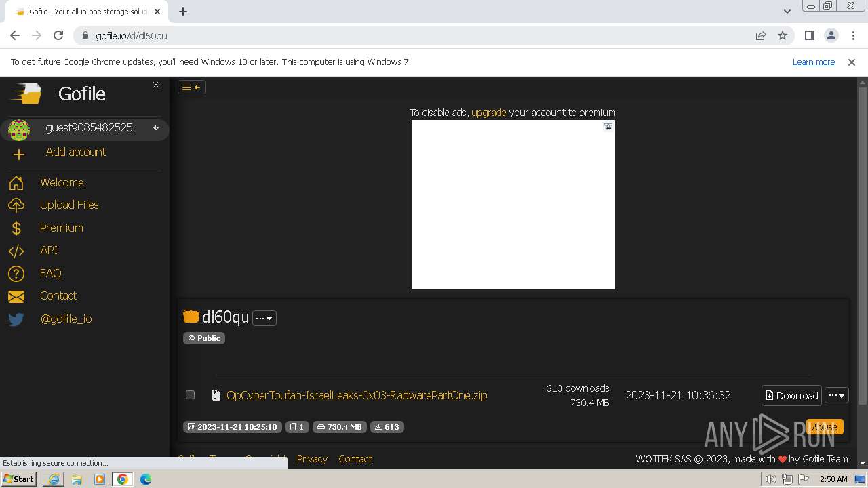Click the 2023-11-21 10:25:10 date badge

(233, 427)
